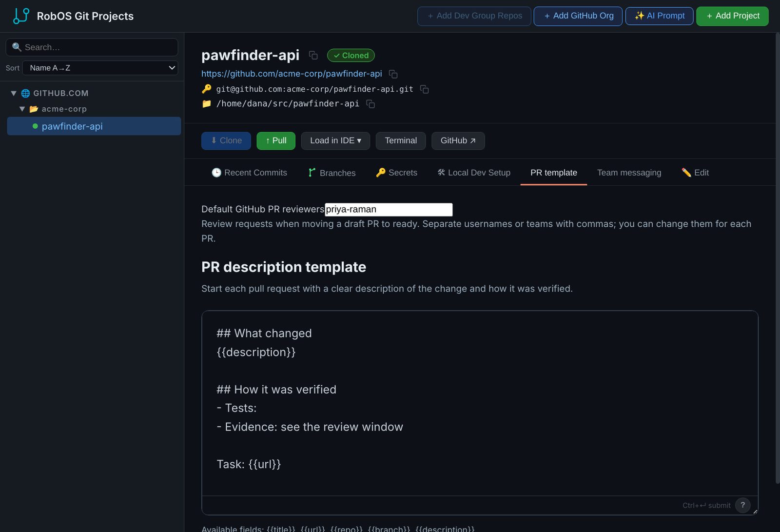This screenshot has height=532, width=780.
Task: Click inside the PR description template textarea
Action: 480,403
